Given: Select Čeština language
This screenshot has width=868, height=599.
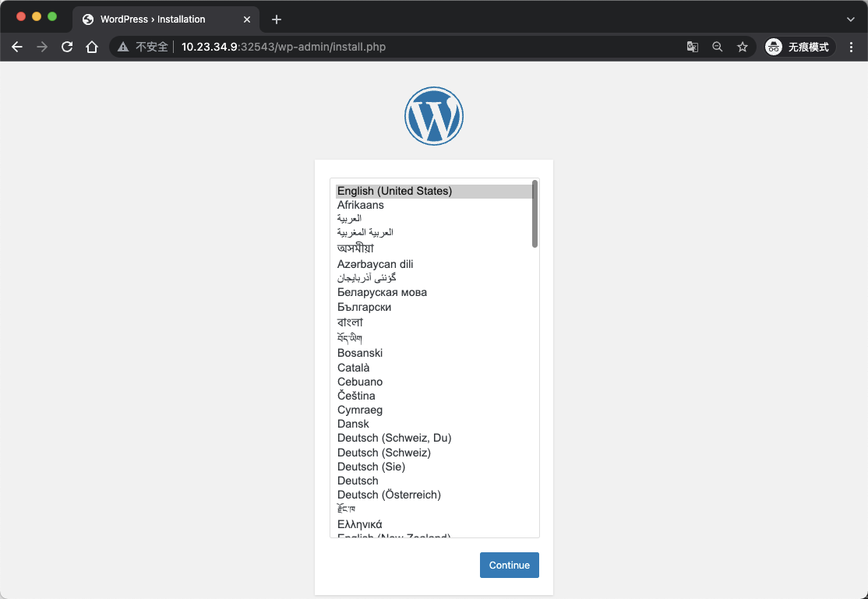Looking at the screenshot, I should pyautogui.click(x=434, y=396).
